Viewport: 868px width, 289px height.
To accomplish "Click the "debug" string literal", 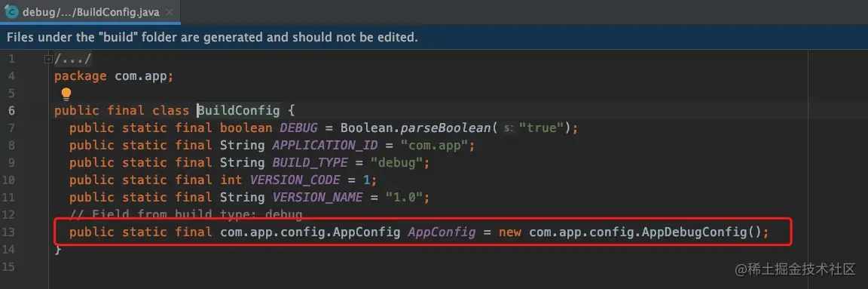I will pyautogui.click(x=397, y=162).
